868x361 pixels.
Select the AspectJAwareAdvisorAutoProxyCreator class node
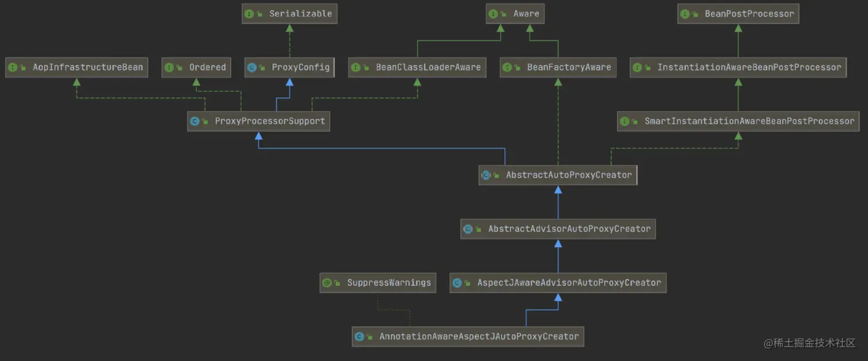tap(558, 283)
